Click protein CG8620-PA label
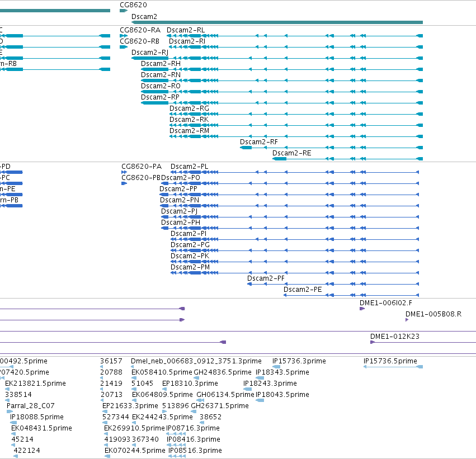 pos(142,167)
